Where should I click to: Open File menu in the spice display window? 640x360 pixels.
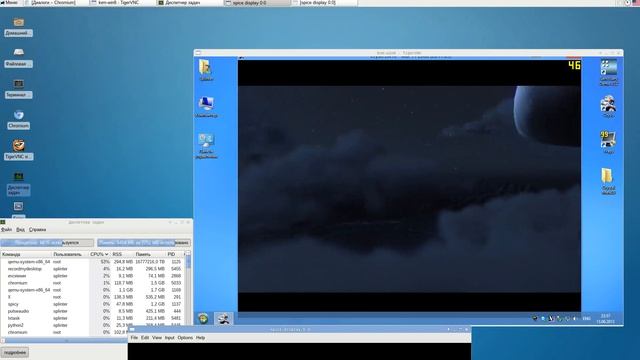pyautogui.click(x=134, y=338)
